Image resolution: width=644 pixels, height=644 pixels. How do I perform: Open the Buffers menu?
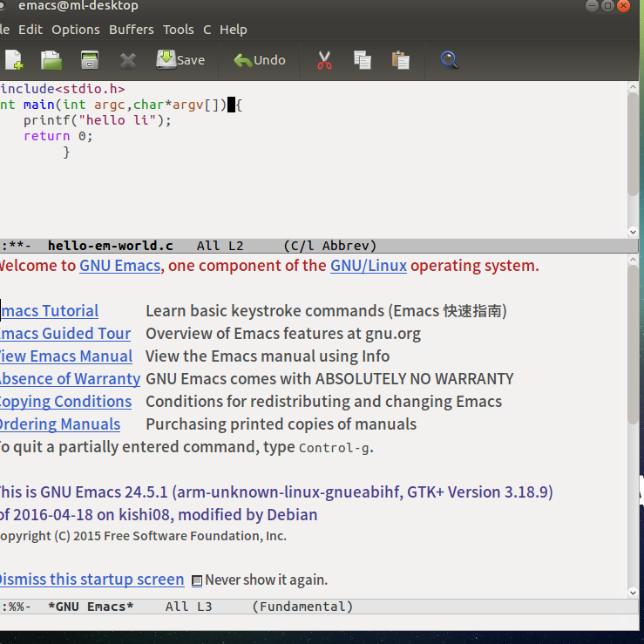[131, 30]
